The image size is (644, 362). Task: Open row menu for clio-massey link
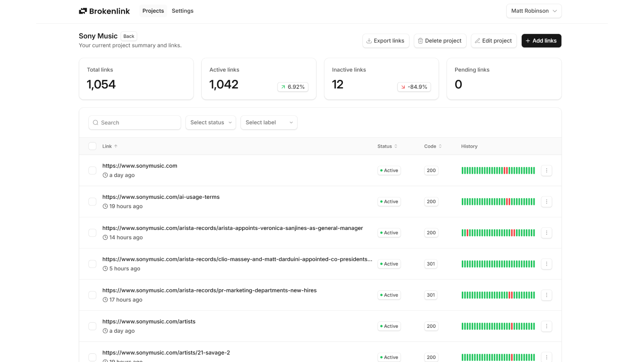click(x=546, y=264)
